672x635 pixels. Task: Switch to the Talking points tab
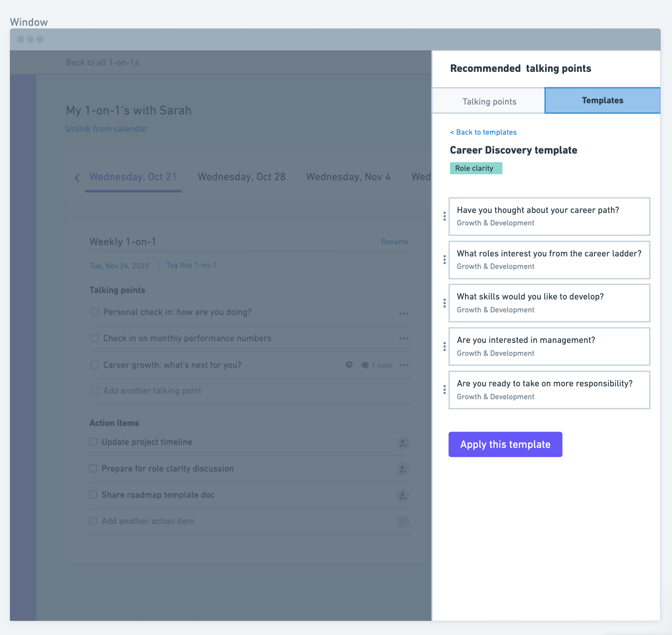[489, 101]
